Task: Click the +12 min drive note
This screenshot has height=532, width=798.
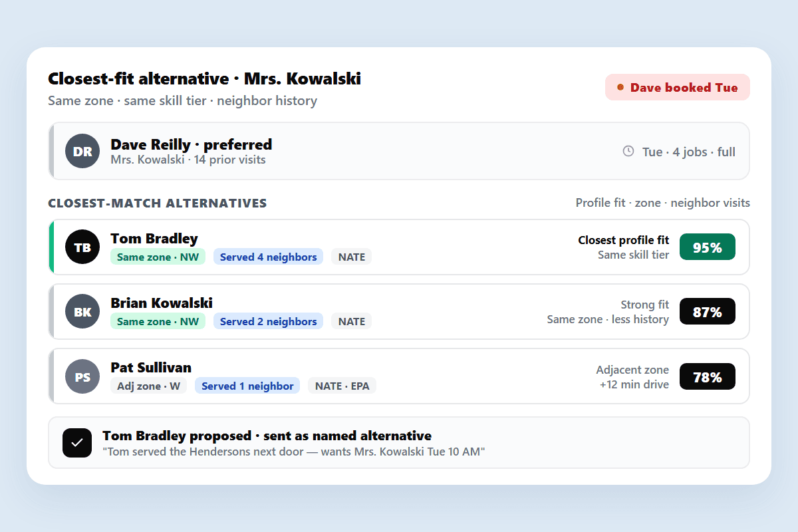Action: click(634, 384)
